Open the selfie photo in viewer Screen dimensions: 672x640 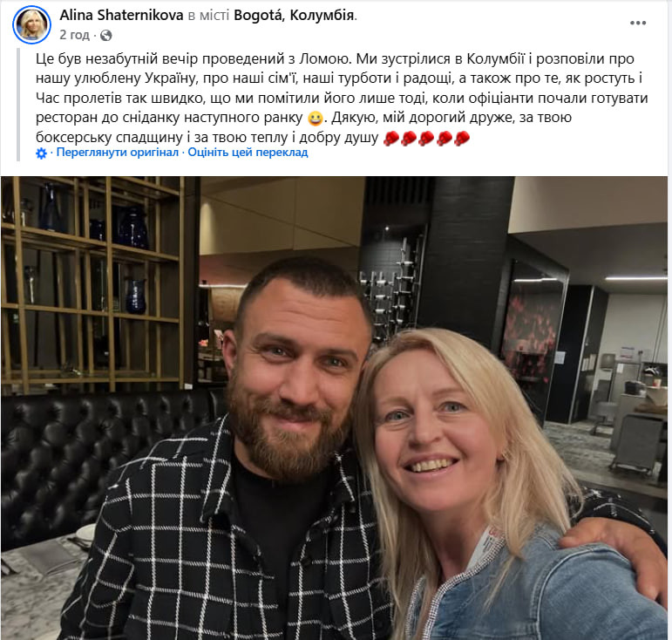click(335, 408)
